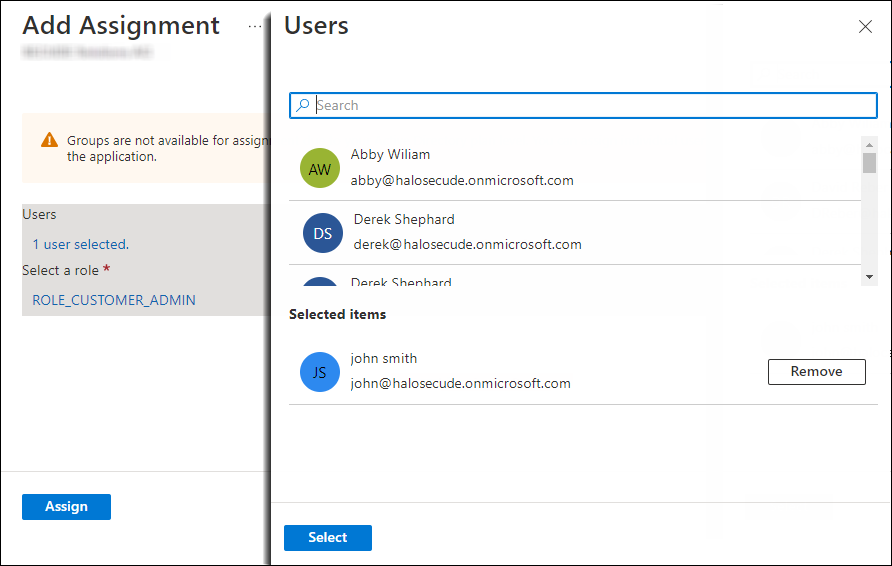Viewport: 892px width, 566px height.
Task: Click the scrollbar thumb in the user list
Action: [869, 163]
